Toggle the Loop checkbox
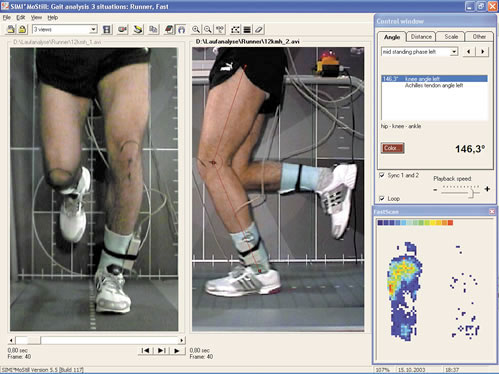Viewport: 499px width, 374px height. [382, 199]
